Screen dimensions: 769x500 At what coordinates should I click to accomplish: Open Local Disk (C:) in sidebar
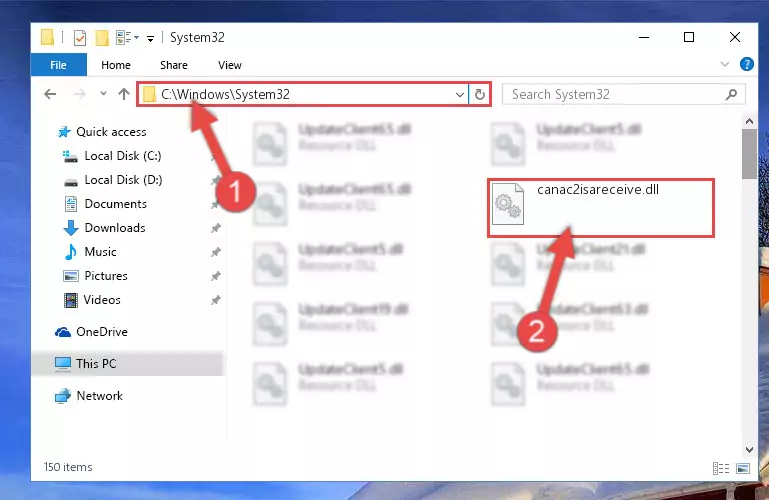tap(123, 156)
